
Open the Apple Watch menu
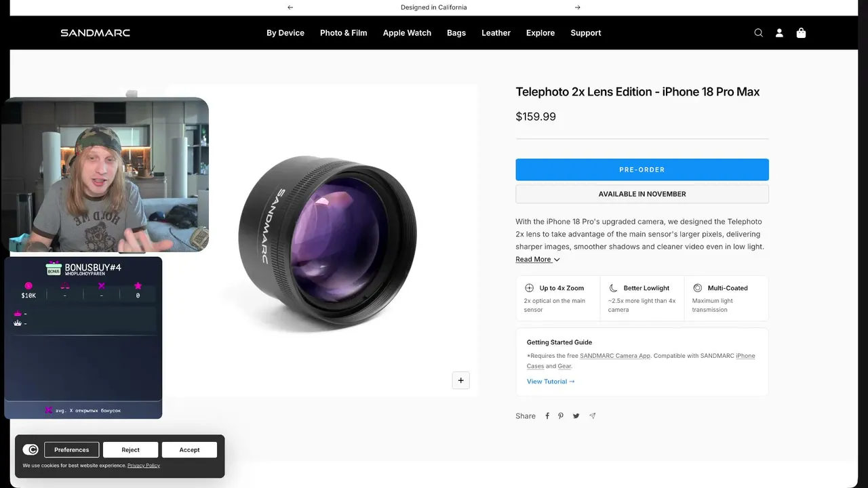point(407,33)
